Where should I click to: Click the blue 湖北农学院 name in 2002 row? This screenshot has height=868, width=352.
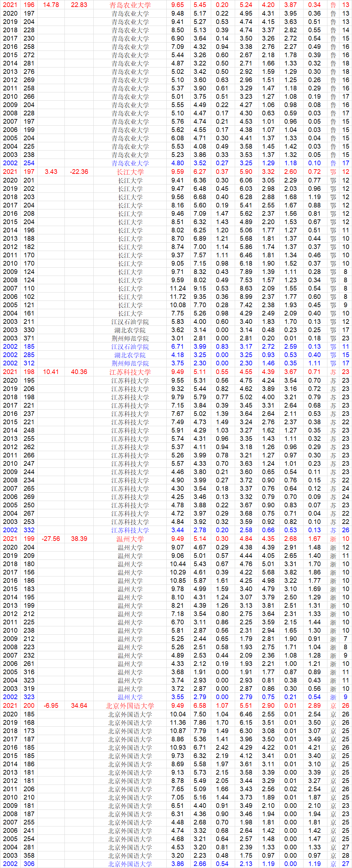[x=130, y=355]
